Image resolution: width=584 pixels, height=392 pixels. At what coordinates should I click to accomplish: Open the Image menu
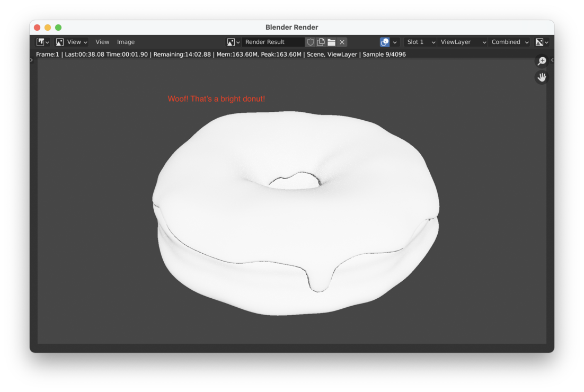click(126, 42)
